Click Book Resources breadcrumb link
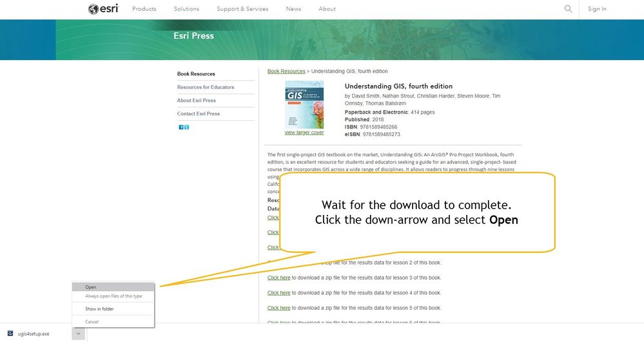This screenshot has height=344, width=644. (286, 71)
